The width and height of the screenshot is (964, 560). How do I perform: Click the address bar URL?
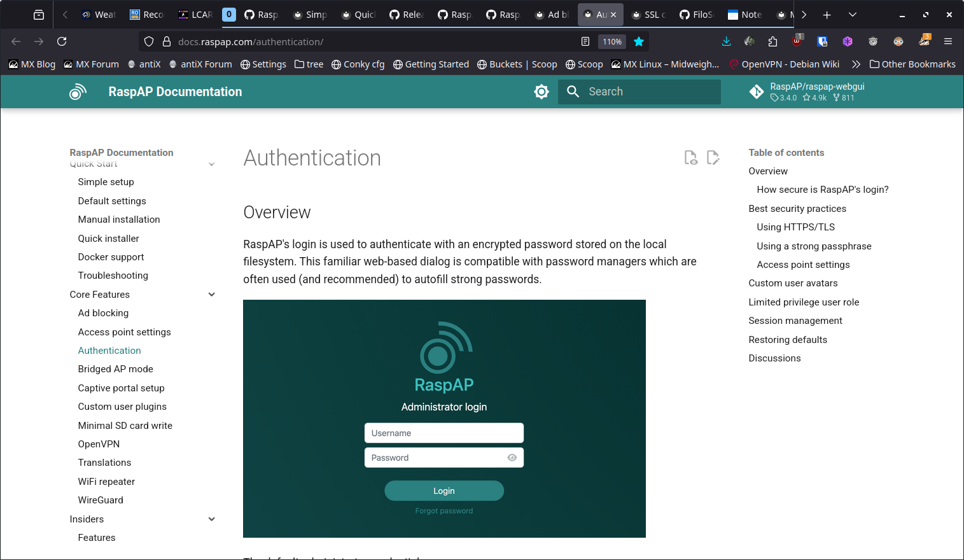251,41
